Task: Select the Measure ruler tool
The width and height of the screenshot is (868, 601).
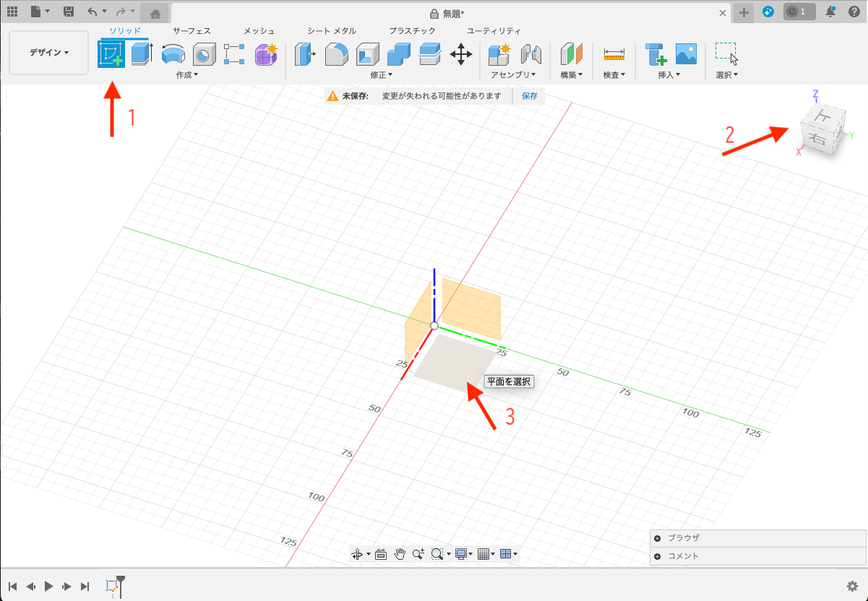Action: pos(614,55)
